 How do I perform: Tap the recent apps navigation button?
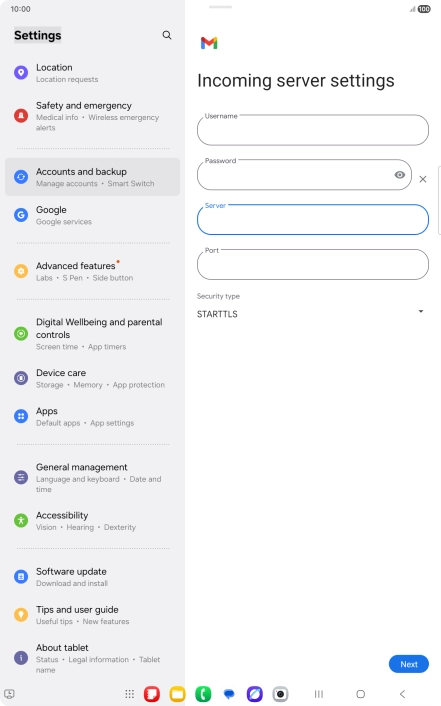[x=319, y=694]
